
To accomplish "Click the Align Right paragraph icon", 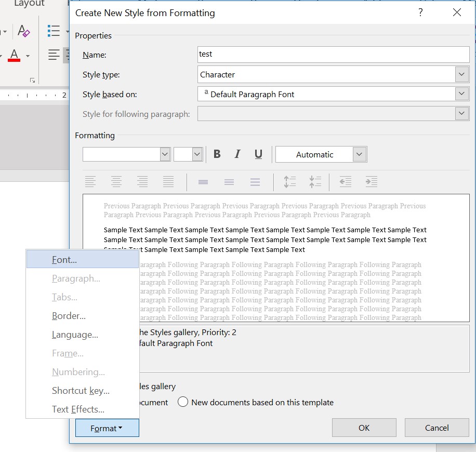I will coord(142,182).
